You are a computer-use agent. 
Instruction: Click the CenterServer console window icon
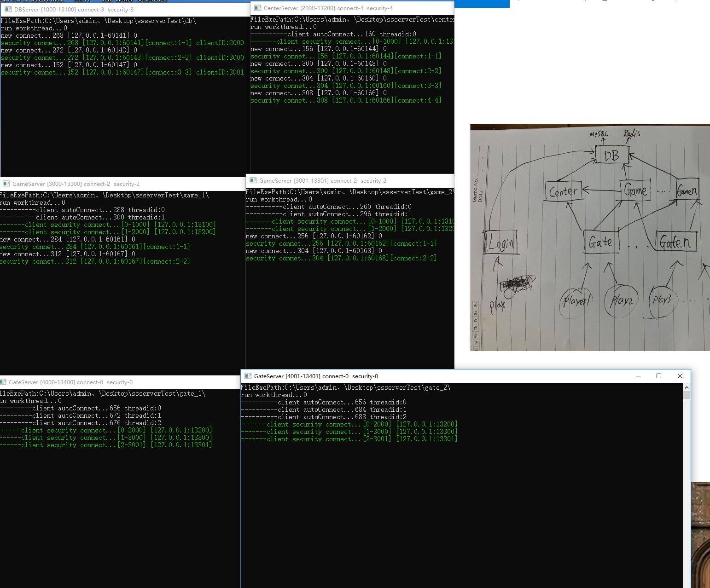[x=257, y=8]
